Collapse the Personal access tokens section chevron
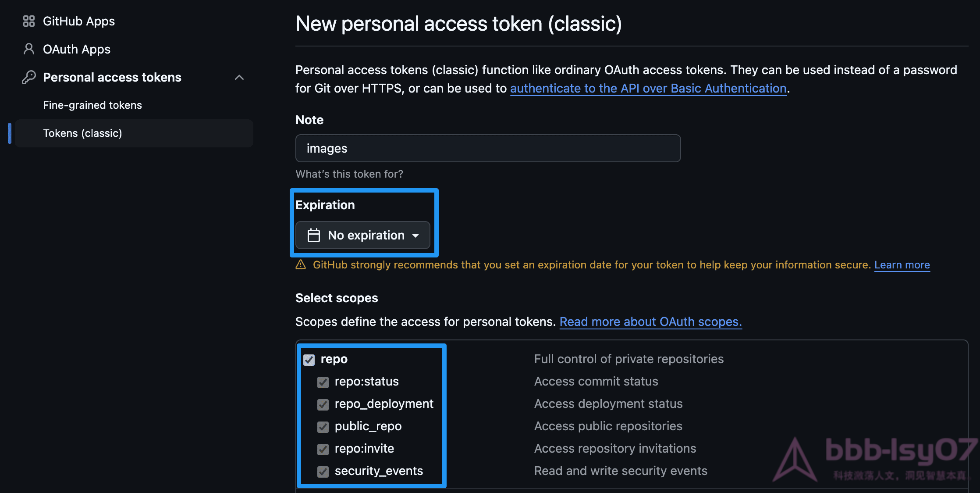This screenshot has width=980, height=493. point(239,77)
